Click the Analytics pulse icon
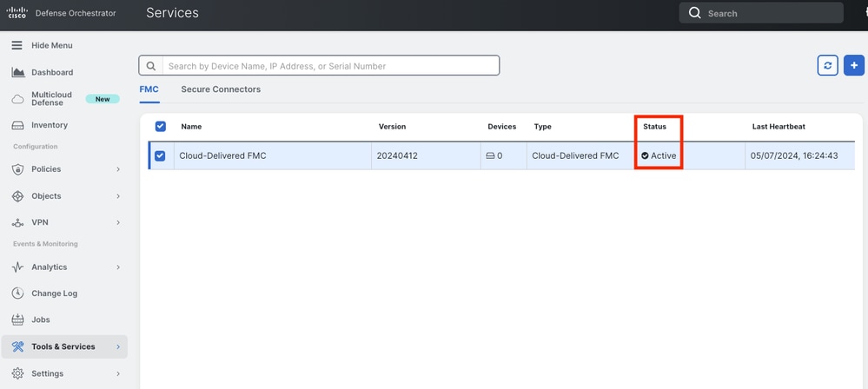 tap(17, 267)
